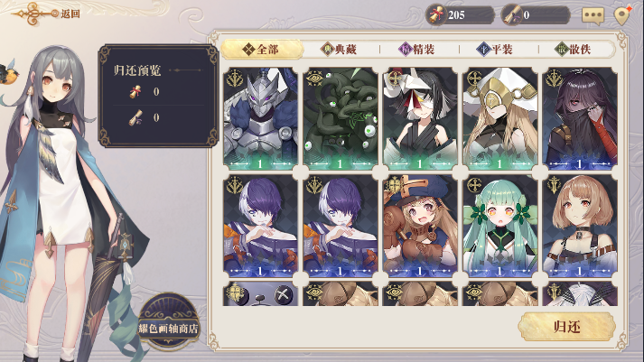Switch to the 典藏 tab
Viewport: 644px width, 362px height.
(x=339, y=50)
